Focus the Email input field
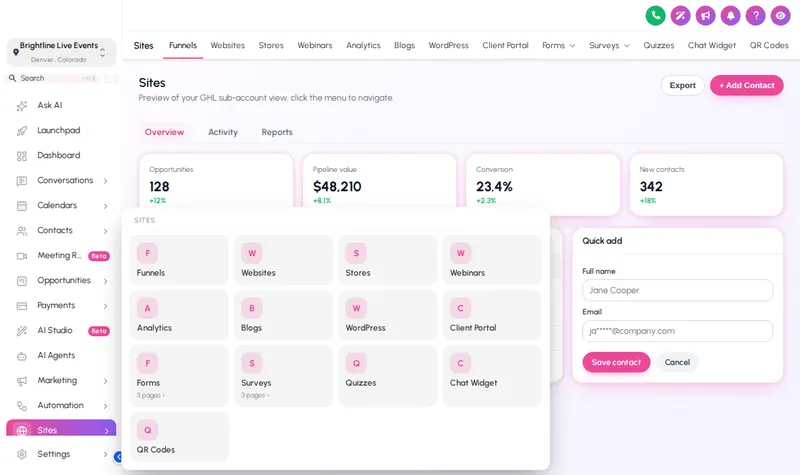Image resolution: width=800 pixels, height=475 pixels. click(677, 331)
